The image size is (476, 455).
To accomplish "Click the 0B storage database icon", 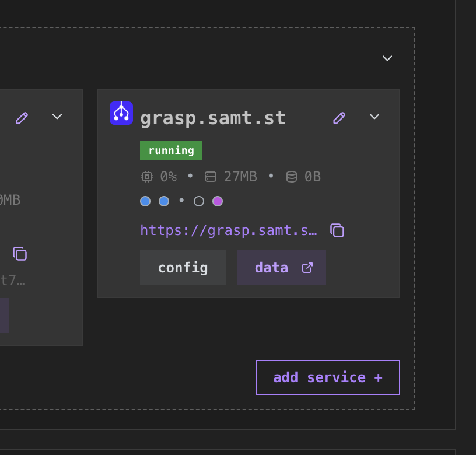I will click(292, 177).
